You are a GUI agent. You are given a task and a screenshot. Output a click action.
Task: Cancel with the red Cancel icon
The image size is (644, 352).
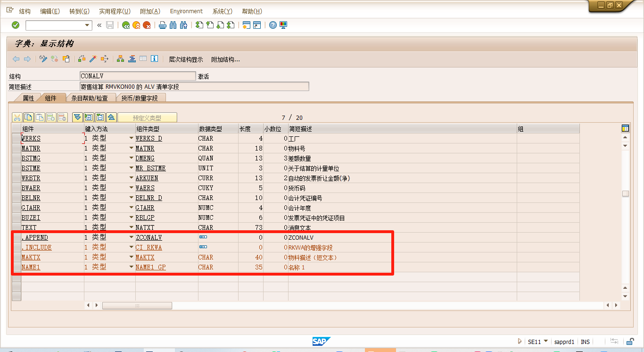pyautogui.click(x=146, y=25)
